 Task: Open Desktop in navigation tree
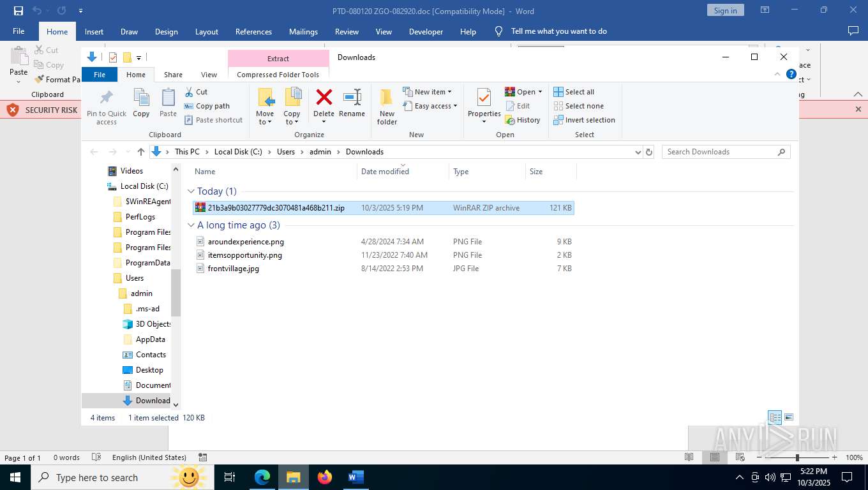tap(149, 370)
